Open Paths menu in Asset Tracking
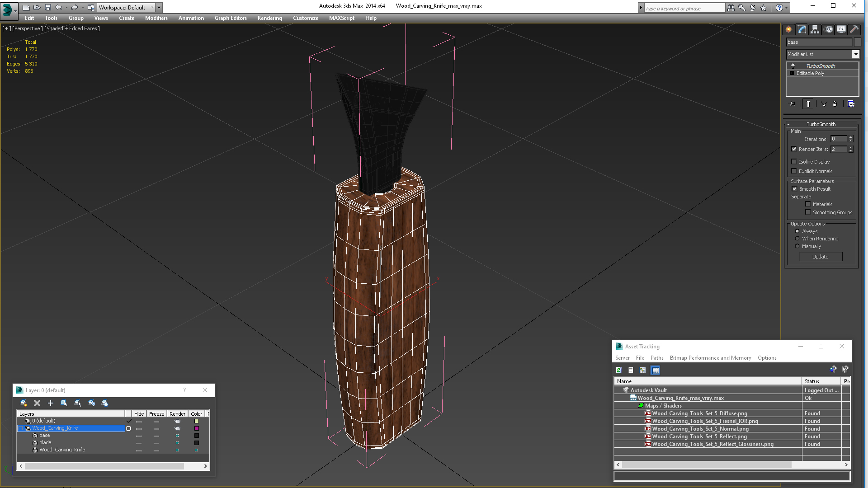 tap(657, 358)
